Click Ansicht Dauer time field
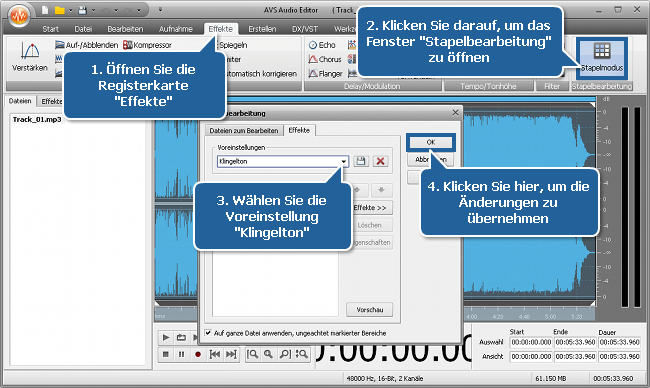The height and width of the screenshot is (388, 650). click(620, 356)
